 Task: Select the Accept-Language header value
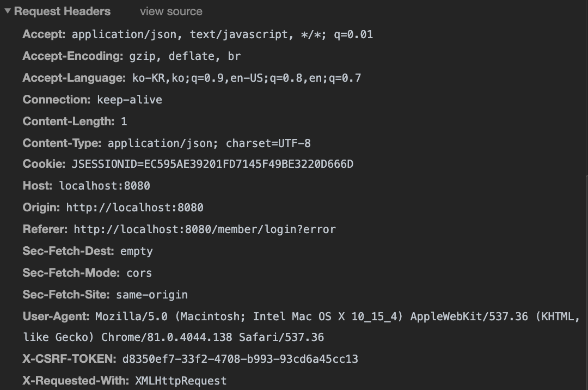(246, 78)
